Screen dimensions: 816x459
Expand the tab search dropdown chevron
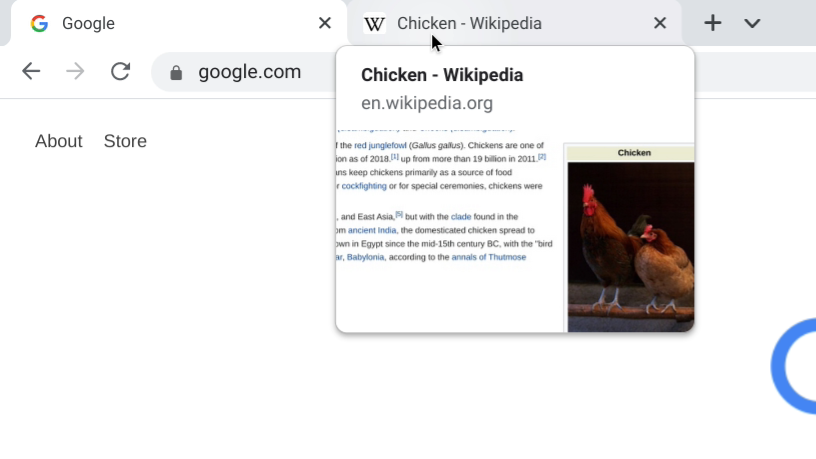point(752,23)
